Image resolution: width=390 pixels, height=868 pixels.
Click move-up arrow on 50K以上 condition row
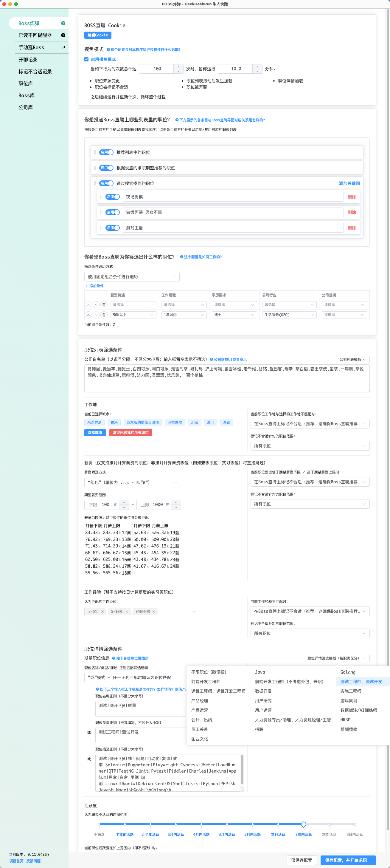88,315
